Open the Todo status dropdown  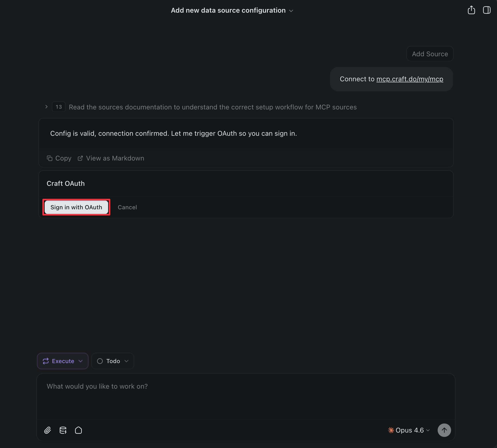pos(126,361)
